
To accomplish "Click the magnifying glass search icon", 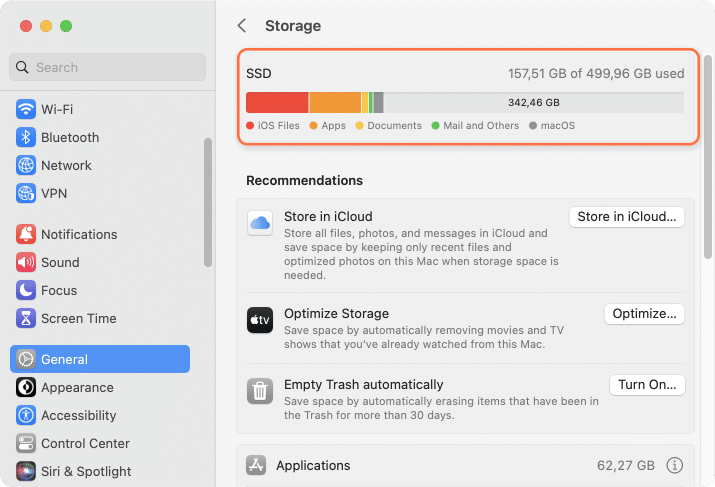I will click(22, 67).
